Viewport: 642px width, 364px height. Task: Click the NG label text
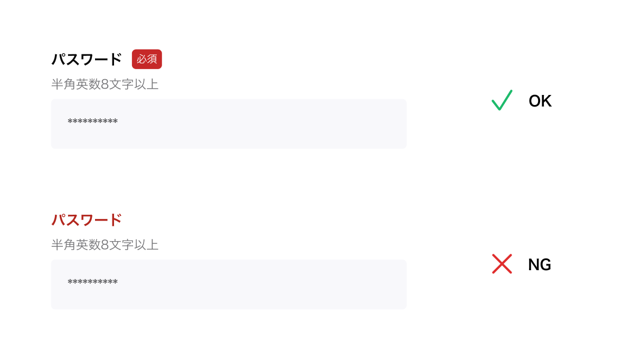click(540, 265)
